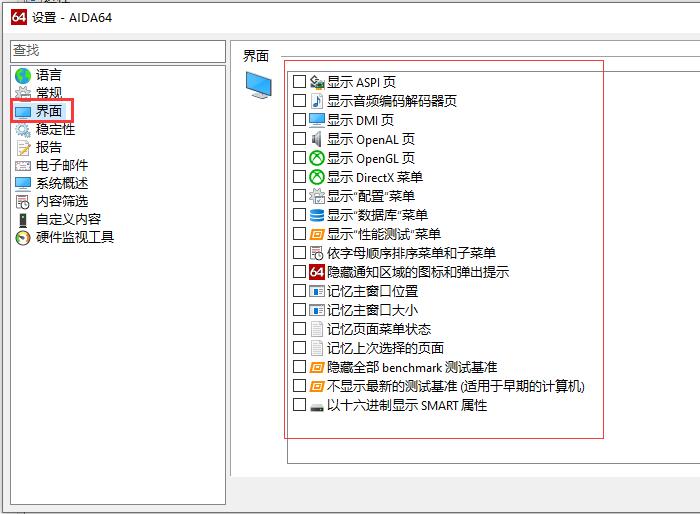
Task: Click the monitor icon beside 界面
Action: click(x=23, y=111)
